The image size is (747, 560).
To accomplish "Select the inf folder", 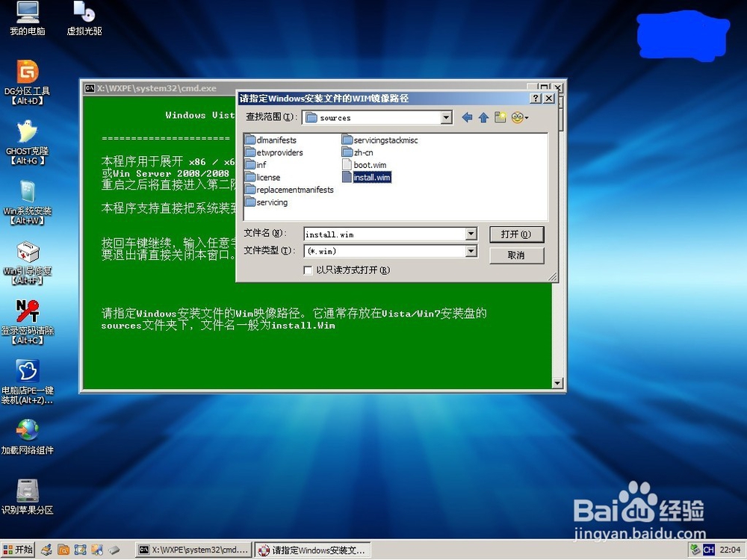I will click(x=255, y=165).
